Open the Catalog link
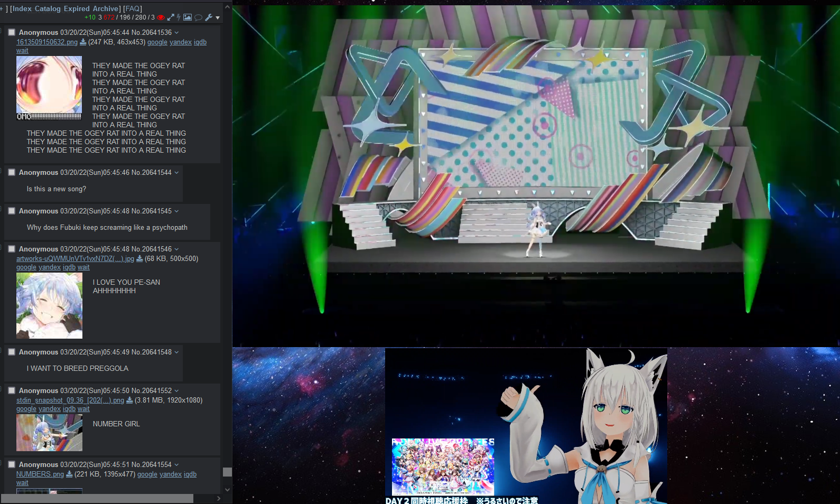 click(x=49, y=9)
